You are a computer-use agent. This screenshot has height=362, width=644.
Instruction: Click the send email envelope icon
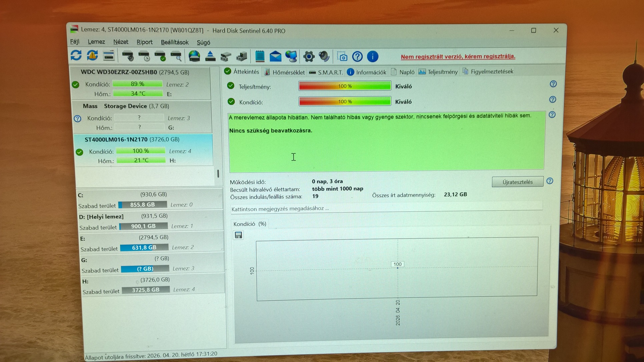click(275, 56)
